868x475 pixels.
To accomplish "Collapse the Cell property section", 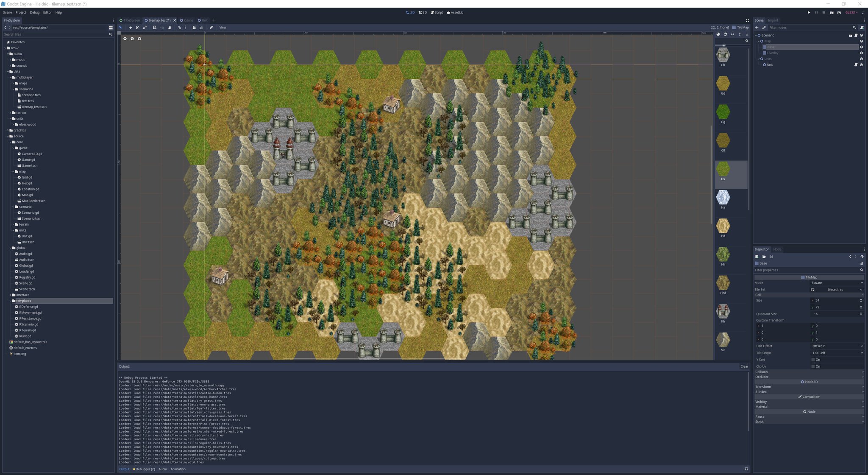I will pos(809,295).
